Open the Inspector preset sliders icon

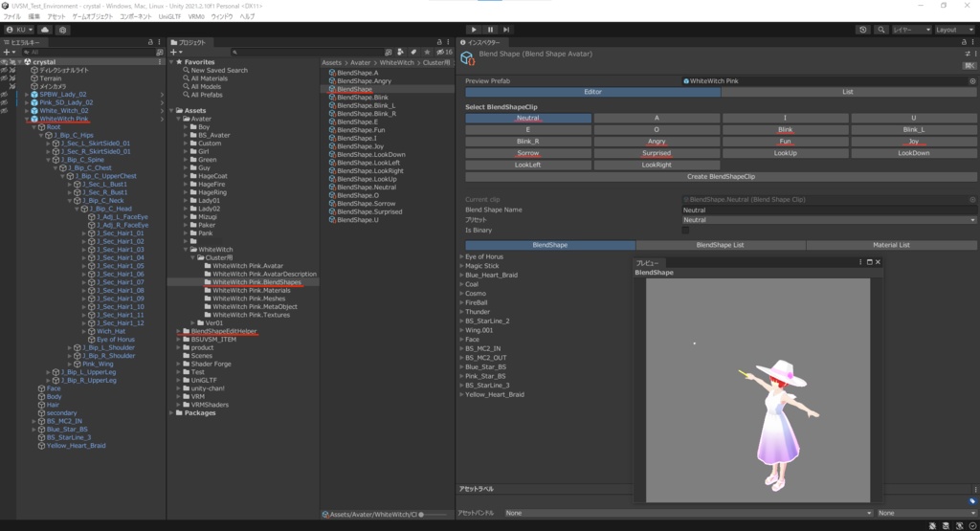pyautogui.click(x=968, y=54)
